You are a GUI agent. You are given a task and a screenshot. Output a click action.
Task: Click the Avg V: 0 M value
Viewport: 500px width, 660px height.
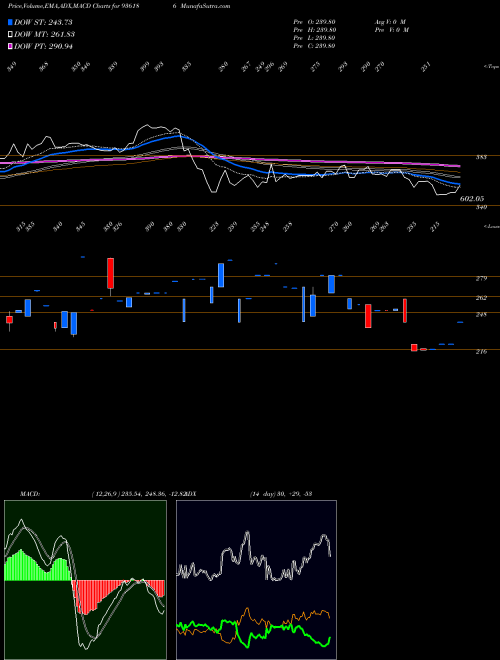point(389,22)
